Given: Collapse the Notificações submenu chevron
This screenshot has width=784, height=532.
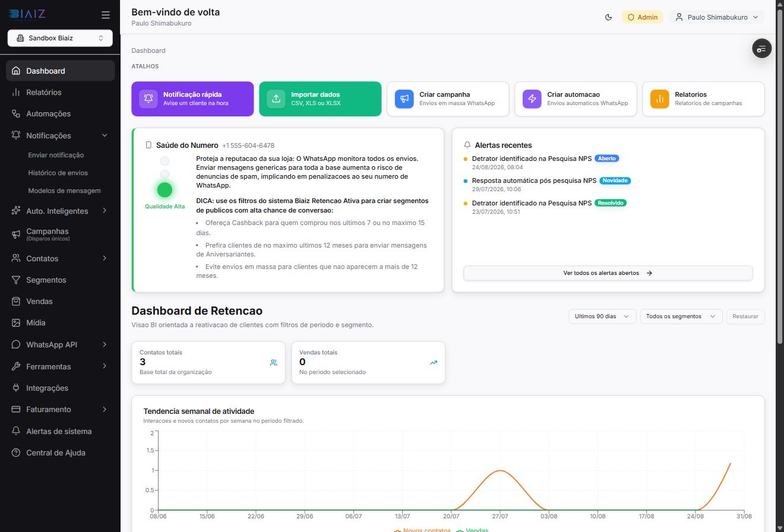Looking at the screenshot, I should 105,135.
